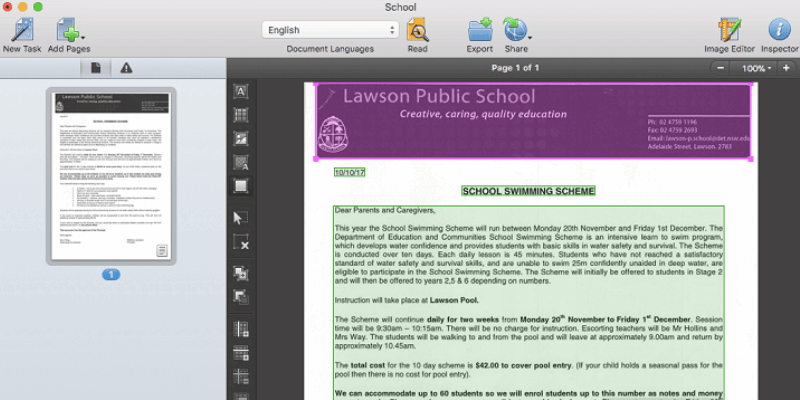Select the Draw Table Area tool
The width and height of the screenshot is (800, 400).
click(x=241, y=115)
